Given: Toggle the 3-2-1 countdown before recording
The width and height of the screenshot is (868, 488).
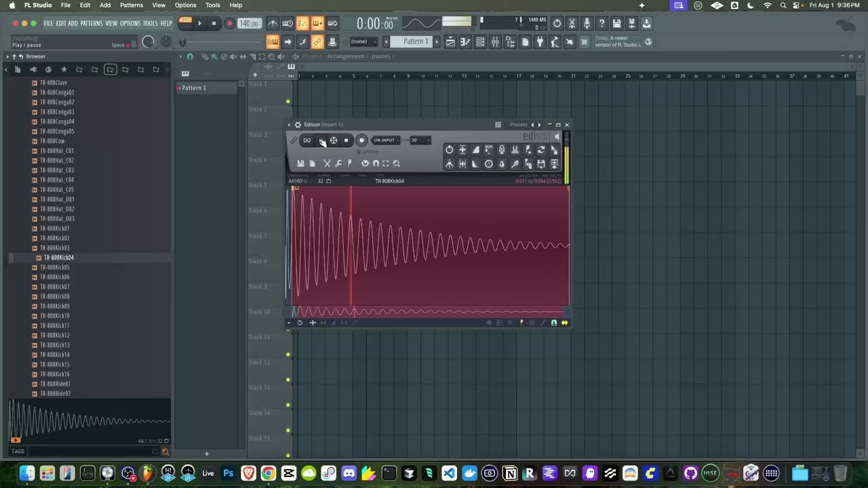Looking at the screenshot, I should point(302,23).
